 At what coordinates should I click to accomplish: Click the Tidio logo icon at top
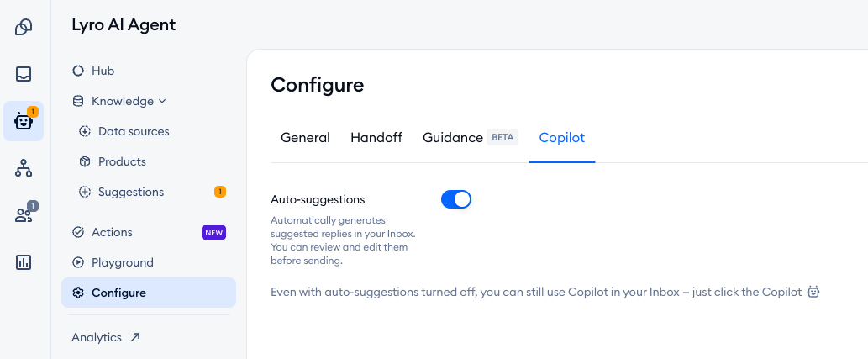click(24, 27)
